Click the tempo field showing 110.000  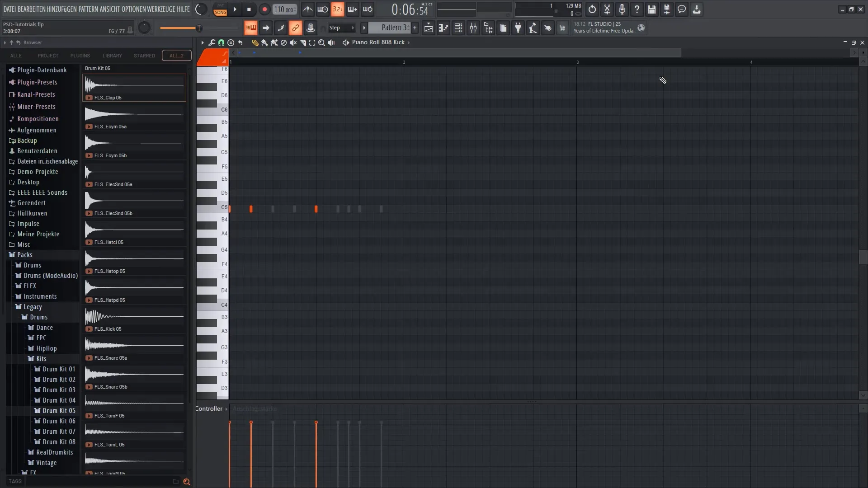[284, 9]
